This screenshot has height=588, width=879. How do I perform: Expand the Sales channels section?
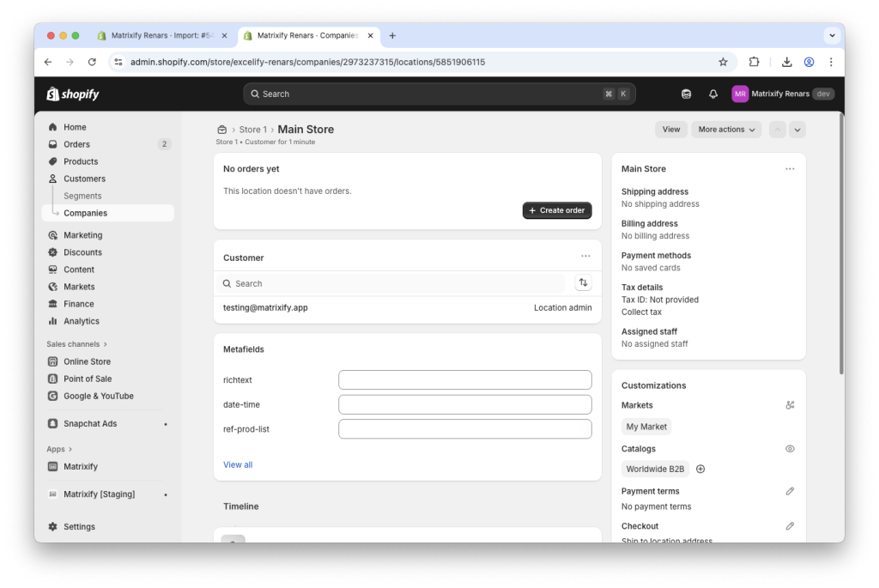[76, 343]
